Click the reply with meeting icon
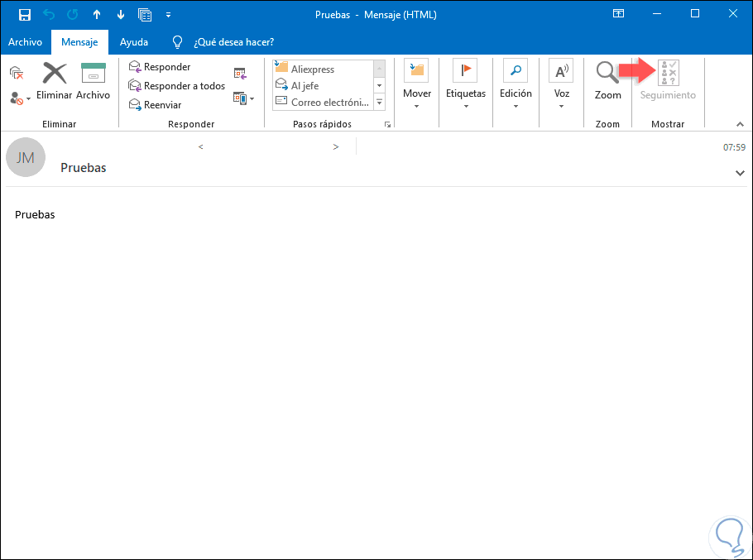This screenshot has height=560, width=753. [240, 74]
